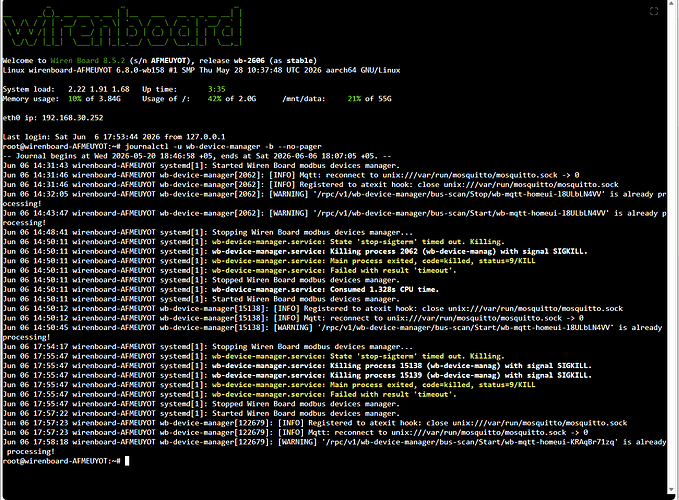Screen dimensions: 679x500
Task: Click the 'System load:' label
Action: click(29, 89)
